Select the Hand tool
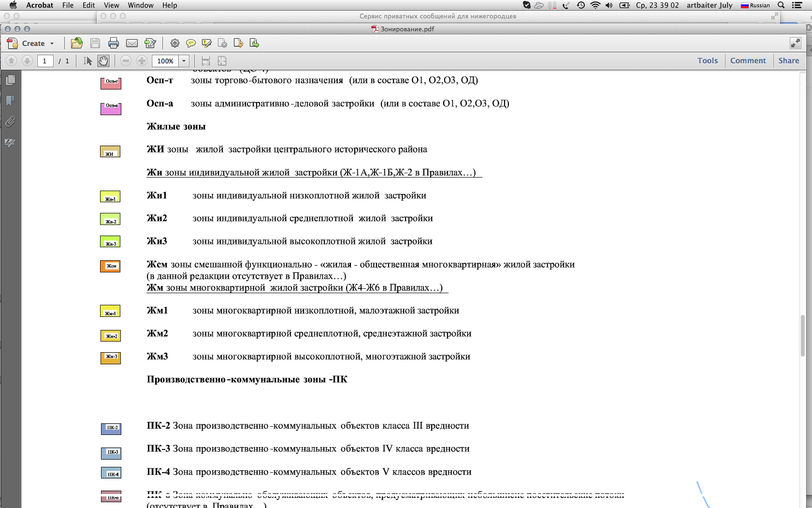 [103, 60]
